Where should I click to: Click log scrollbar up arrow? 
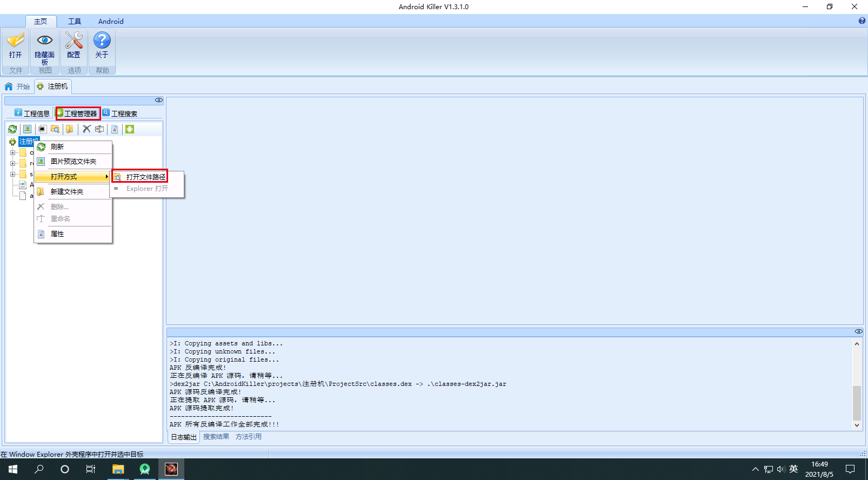pos(857,344)
